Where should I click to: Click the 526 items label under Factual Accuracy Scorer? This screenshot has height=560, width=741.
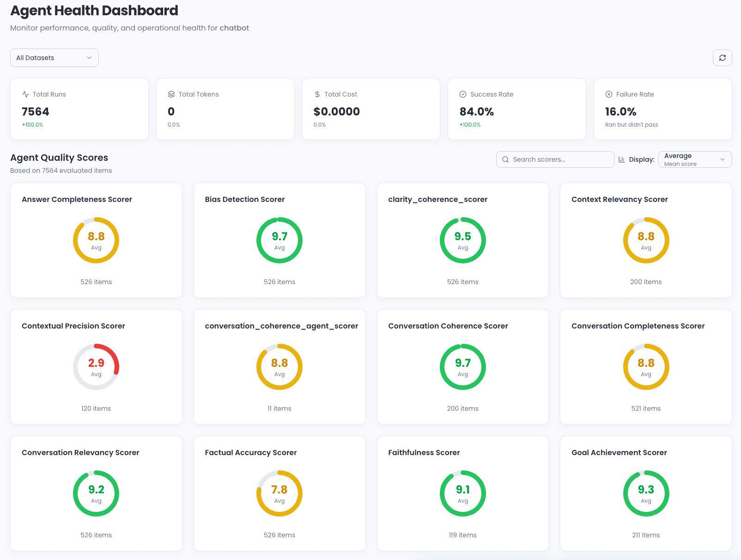tap(279, 535)
